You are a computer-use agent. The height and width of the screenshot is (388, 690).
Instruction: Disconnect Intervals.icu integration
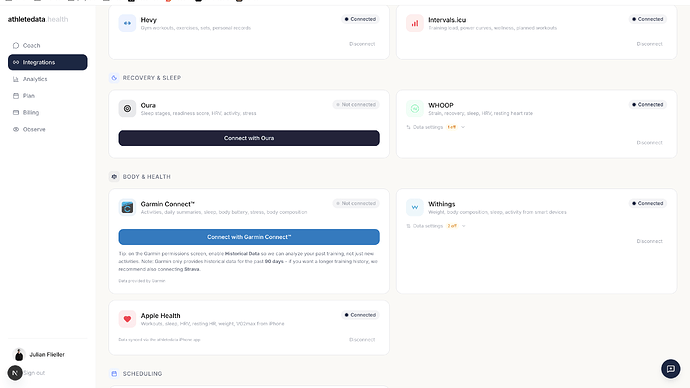[x=650, y=44]
